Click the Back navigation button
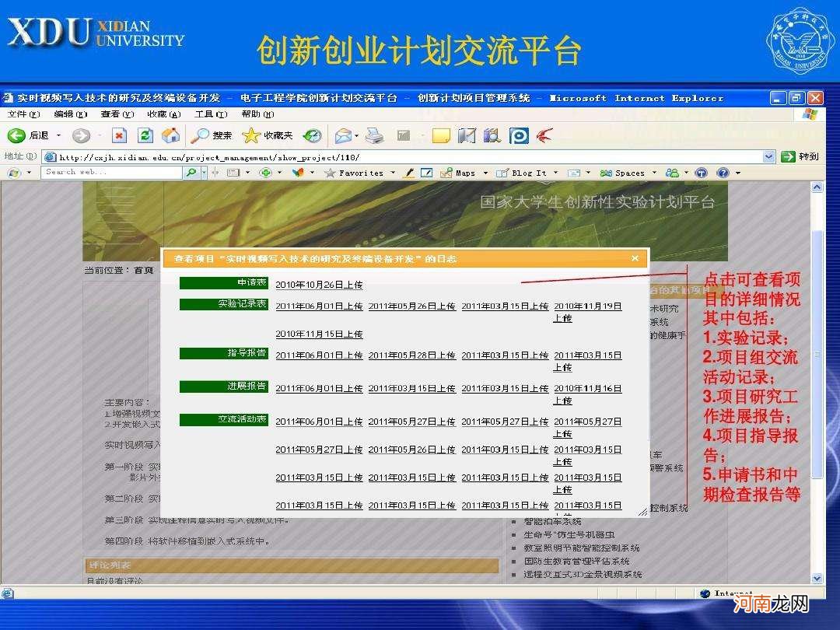 click(x=23, y=134)
